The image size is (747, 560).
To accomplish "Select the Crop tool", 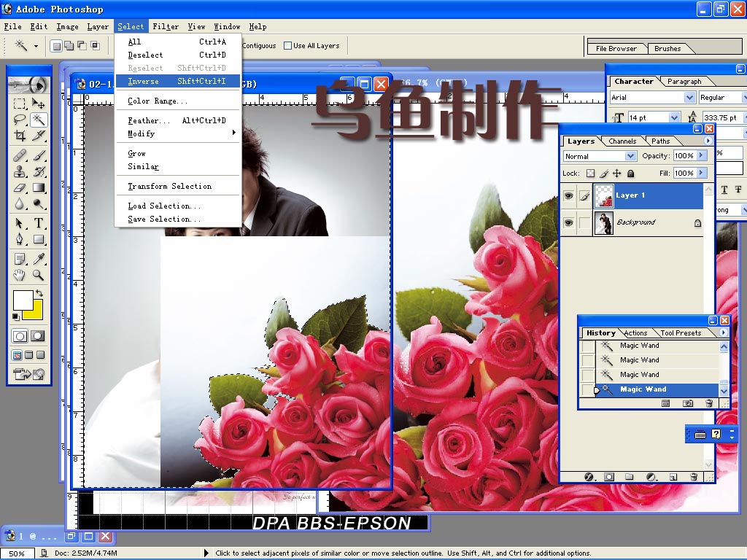I will point(20,136).
